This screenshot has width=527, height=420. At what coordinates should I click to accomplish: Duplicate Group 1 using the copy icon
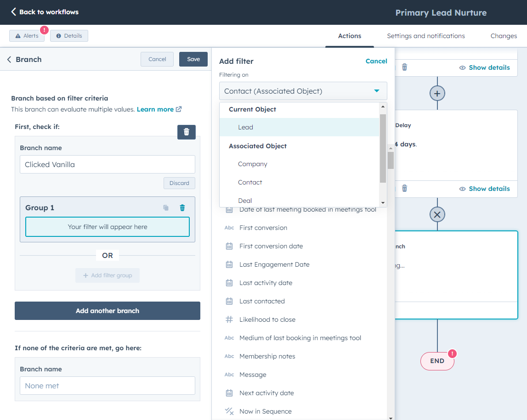[x=165, y=207]
